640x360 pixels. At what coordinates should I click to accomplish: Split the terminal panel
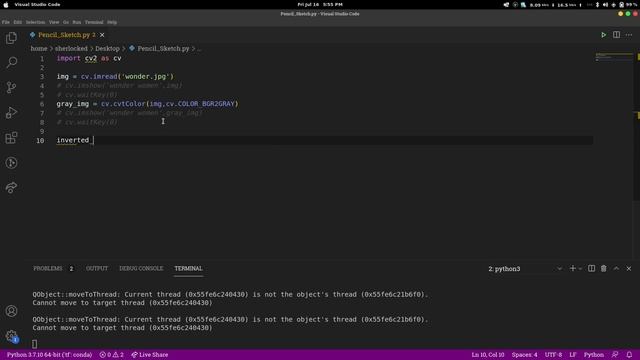tap(591, 269)
